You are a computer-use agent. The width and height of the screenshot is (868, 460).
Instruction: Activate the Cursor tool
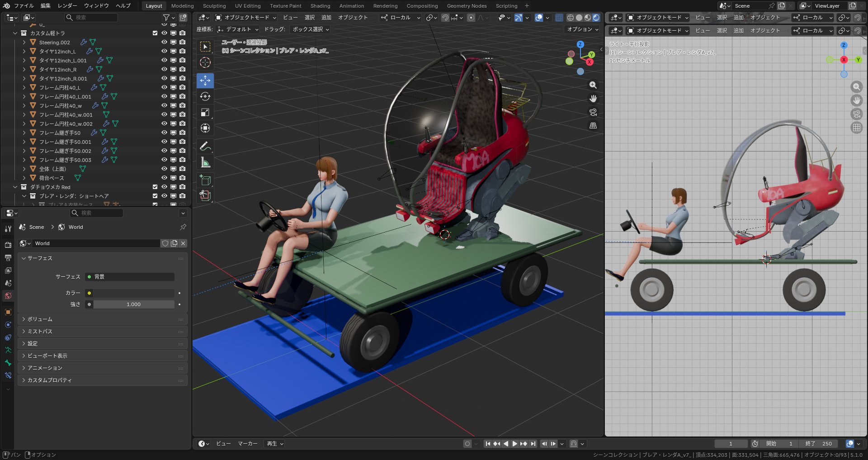(x=205, y=62)
